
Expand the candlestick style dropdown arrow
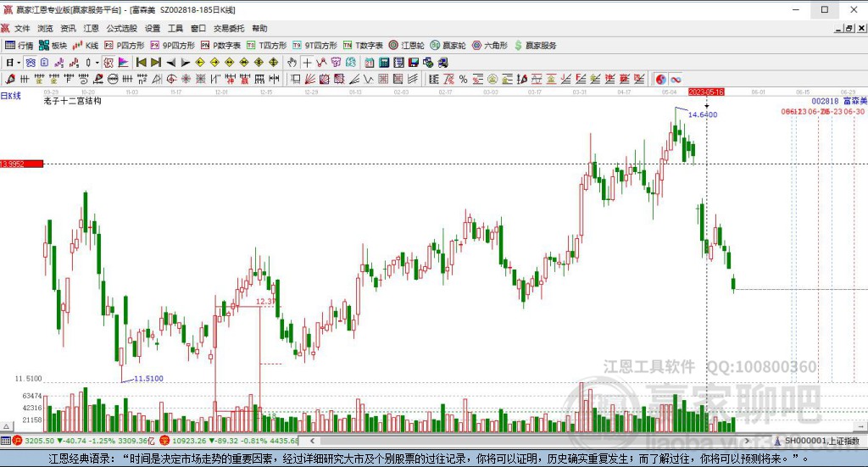pos(97,63)
